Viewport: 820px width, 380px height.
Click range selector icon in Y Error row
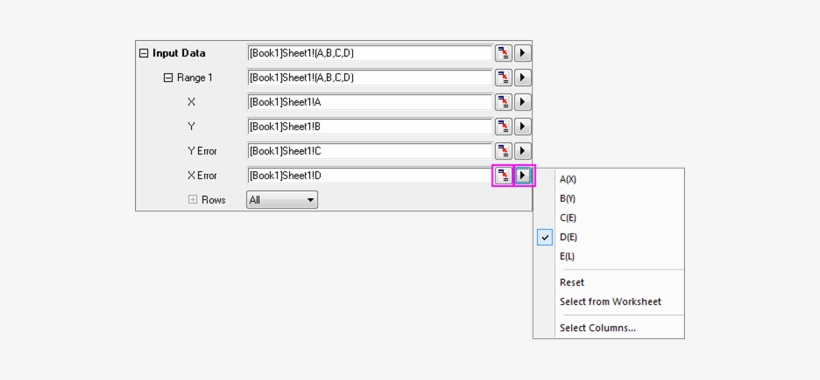[x=504, y=152]
